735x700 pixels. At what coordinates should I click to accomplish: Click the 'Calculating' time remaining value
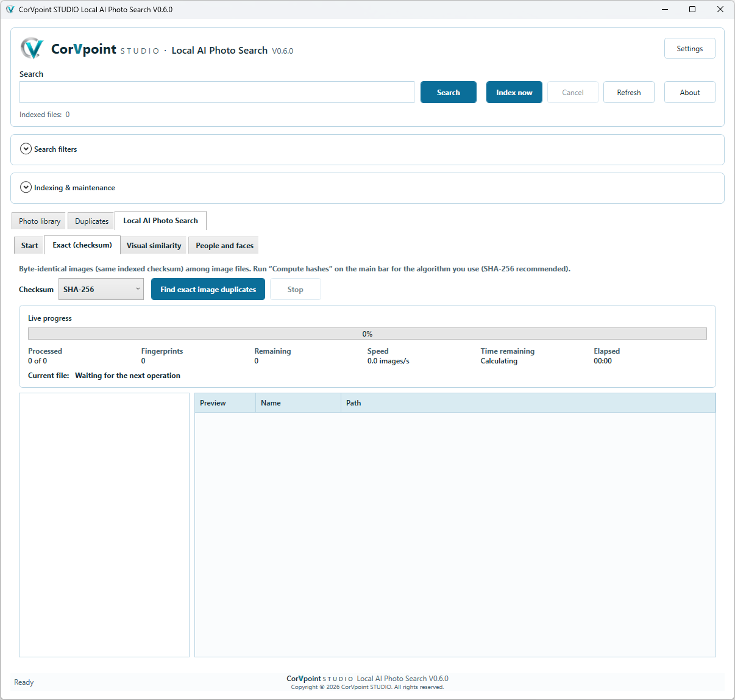(499, 360)
